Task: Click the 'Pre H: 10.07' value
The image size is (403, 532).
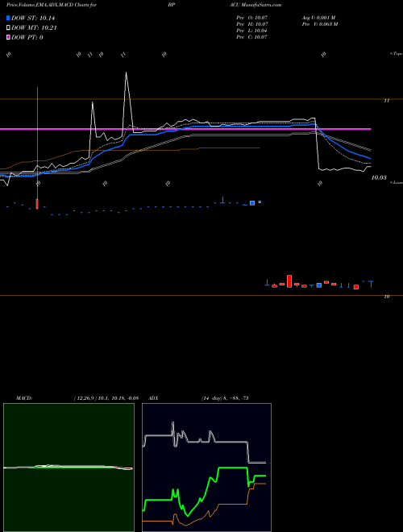Action: pos(252,24)
